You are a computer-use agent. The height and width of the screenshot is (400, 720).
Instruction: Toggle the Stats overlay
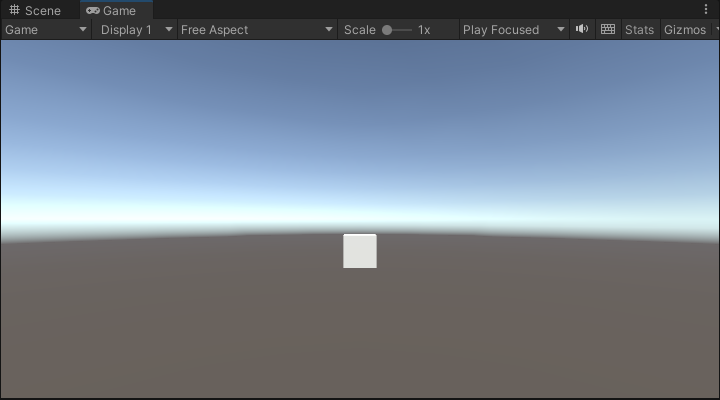pyautogui.click(x=639, y=29)
